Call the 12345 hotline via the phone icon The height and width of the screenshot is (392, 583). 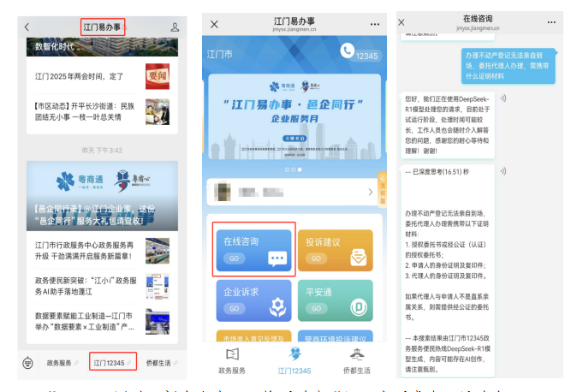[x=347, y=51]
